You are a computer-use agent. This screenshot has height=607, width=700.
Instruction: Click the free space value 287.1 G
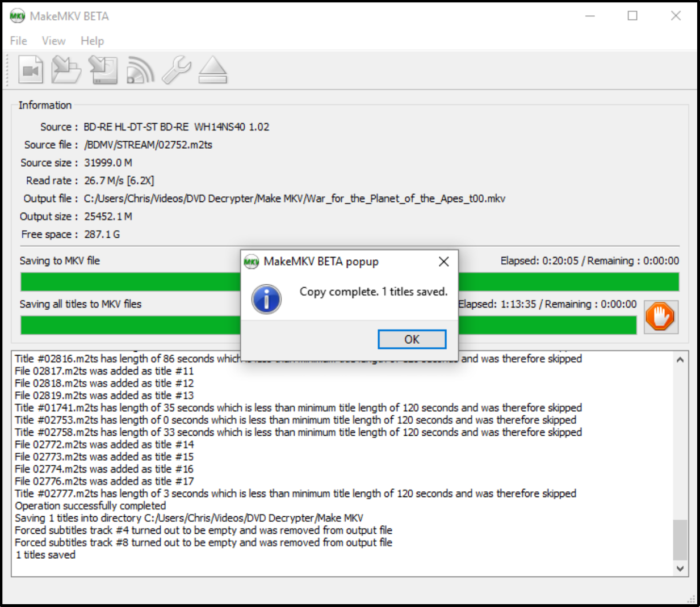[102, 234]
